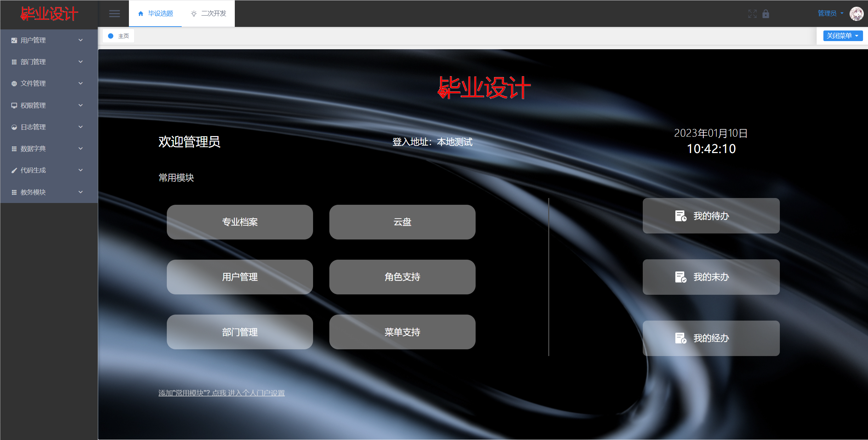The image size is (868, 440).
Task: Expand the 文件管理 chevron arrow
Action: [x=80, y=83]
